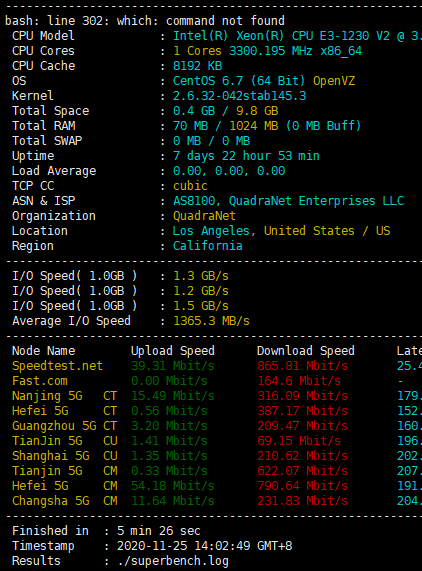
Task: Click the Changsha 5G CM node name
Action: 64,500
